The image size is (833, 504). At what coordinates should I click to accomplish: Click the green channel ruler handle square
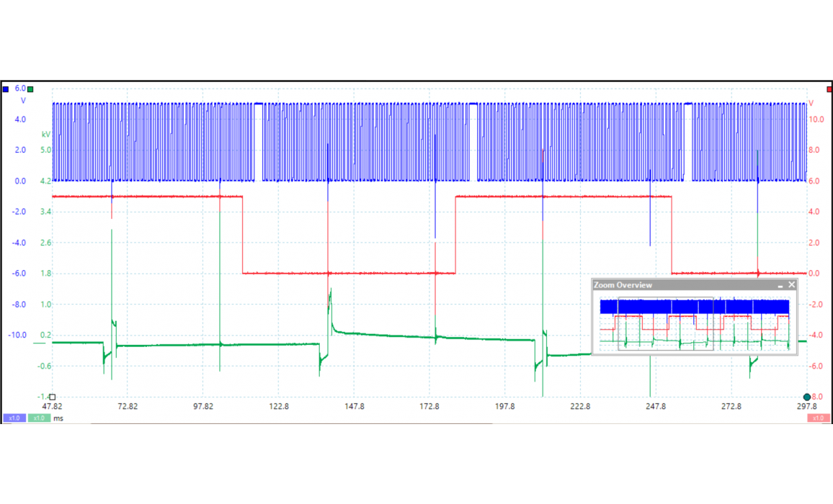(30, 89)
